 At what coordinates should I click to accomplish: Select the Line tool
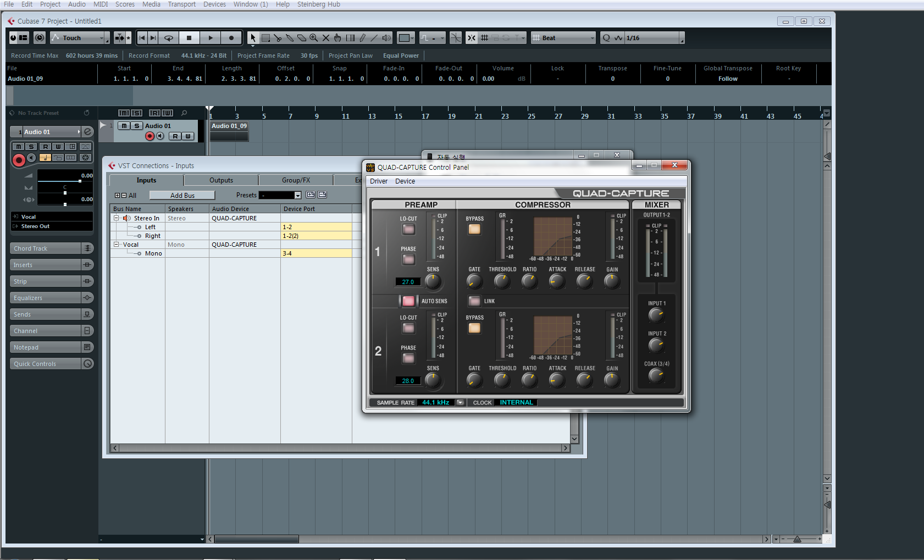(374, 38)
